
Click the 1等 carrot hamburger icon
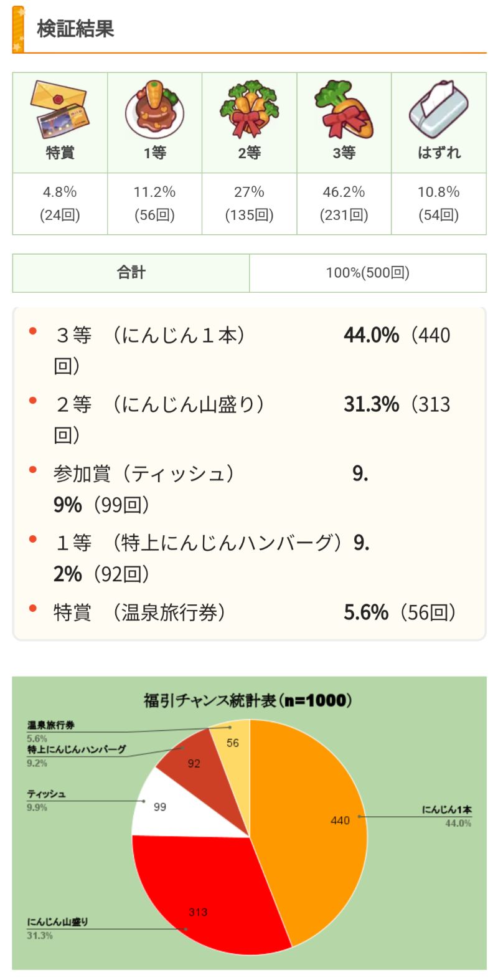coord(154,110)
